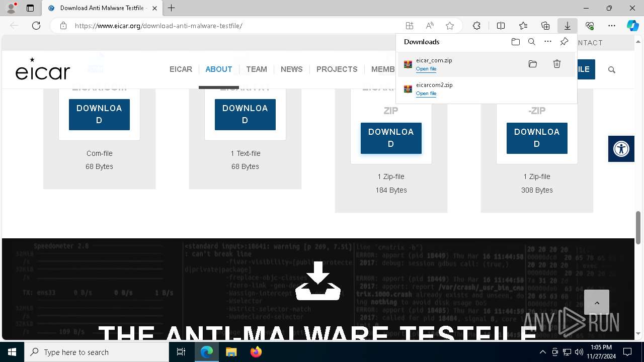Add page to favorites star
This screenshot has width=644, height=362.
tap(450, 26)
